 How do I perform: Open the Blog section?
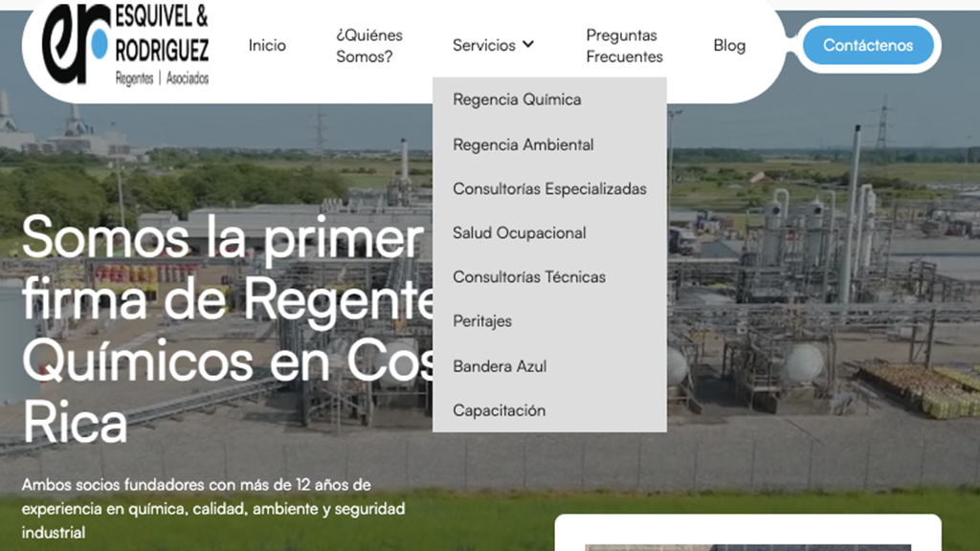[729, 44]
